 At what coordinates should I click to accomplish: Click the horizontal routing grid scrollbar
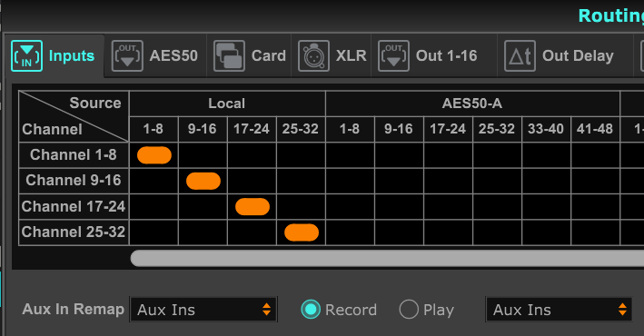(387, 259)
